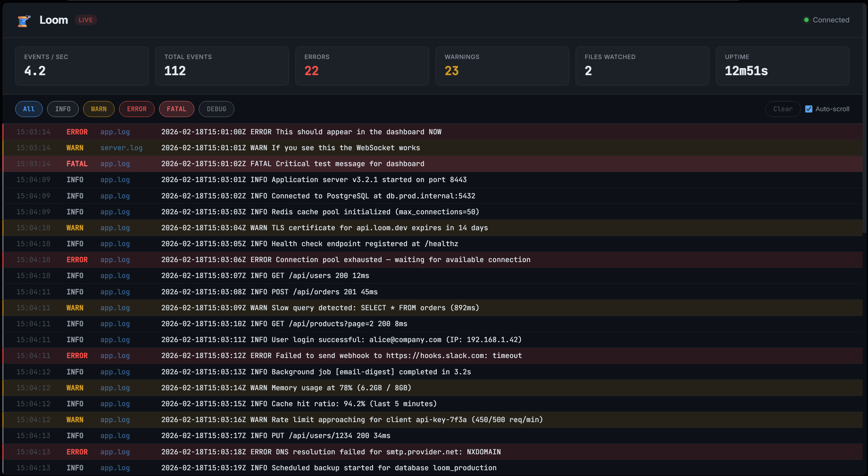This screenshot has width=868, height=476.
Task: Click the Total Events card showing 112
Action: tap(222, 66)
